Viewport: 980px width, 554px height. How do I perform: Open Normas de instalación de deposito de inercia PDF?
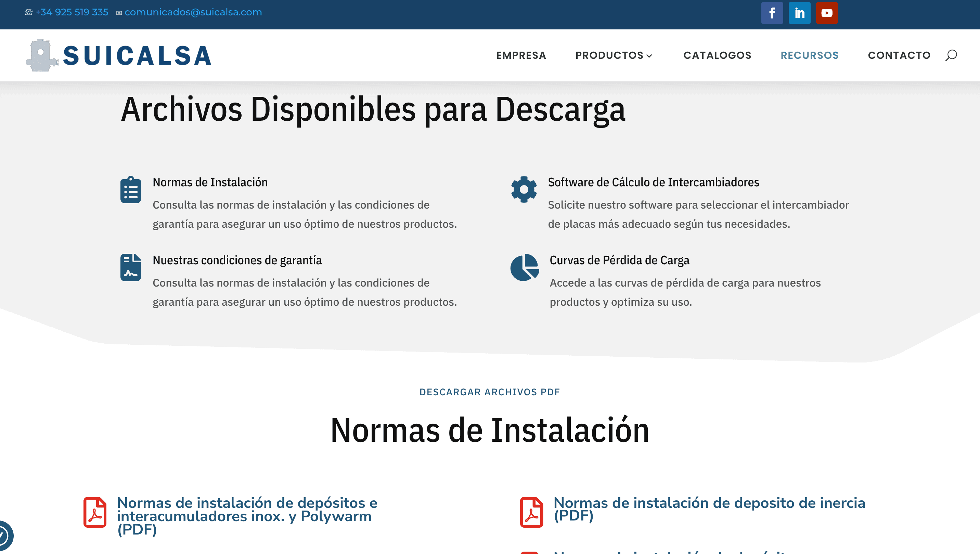[709, 509]
